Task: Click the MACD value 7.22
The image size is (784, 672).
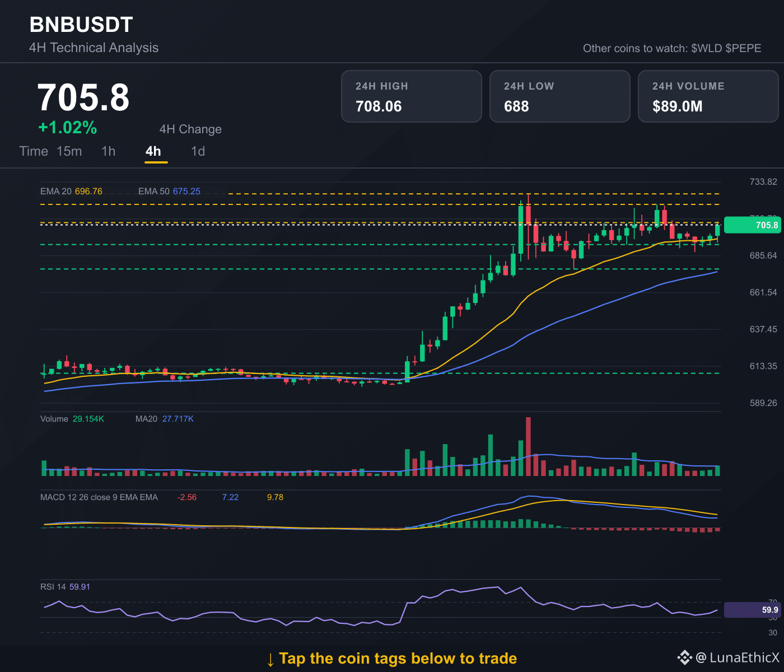Action: (x=230, y=497)
